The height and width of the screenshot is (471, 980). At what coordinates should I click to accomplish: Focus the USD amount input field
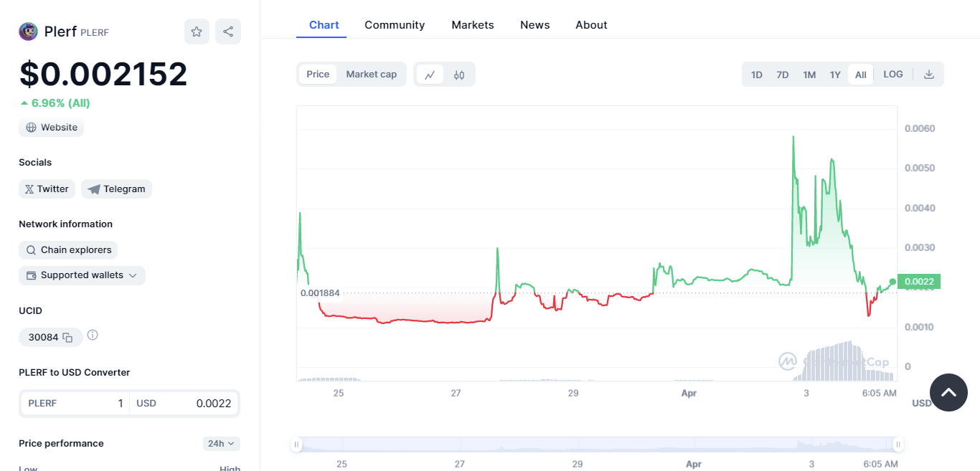pyautogui.click(x=184, y=404)
